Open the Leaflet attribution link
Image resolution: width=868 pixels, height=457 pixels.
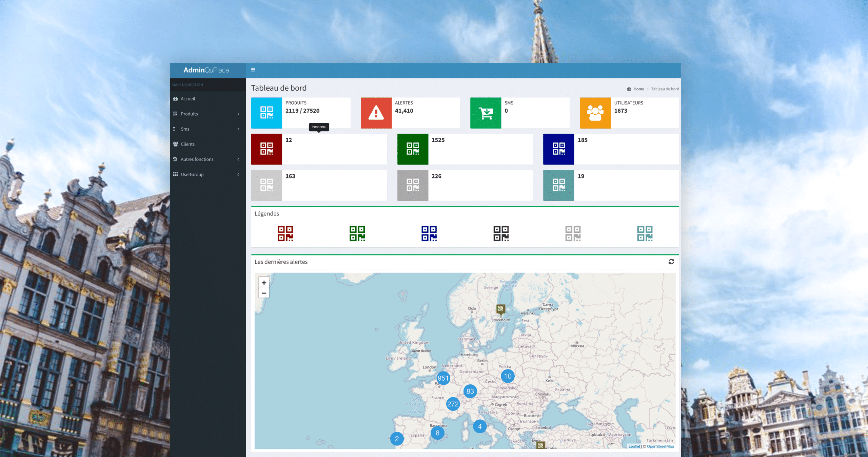[634, 446]
